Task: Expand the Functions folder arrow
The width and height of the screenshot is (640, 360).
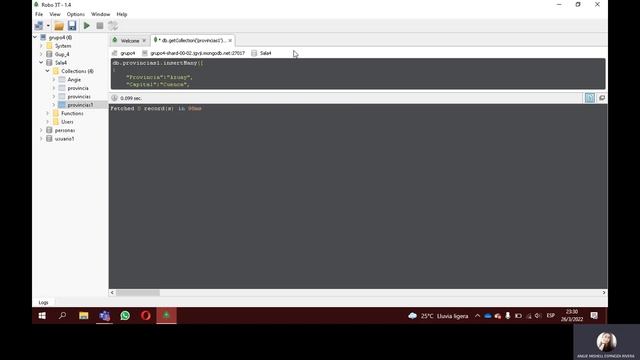Action: point(48,113)
